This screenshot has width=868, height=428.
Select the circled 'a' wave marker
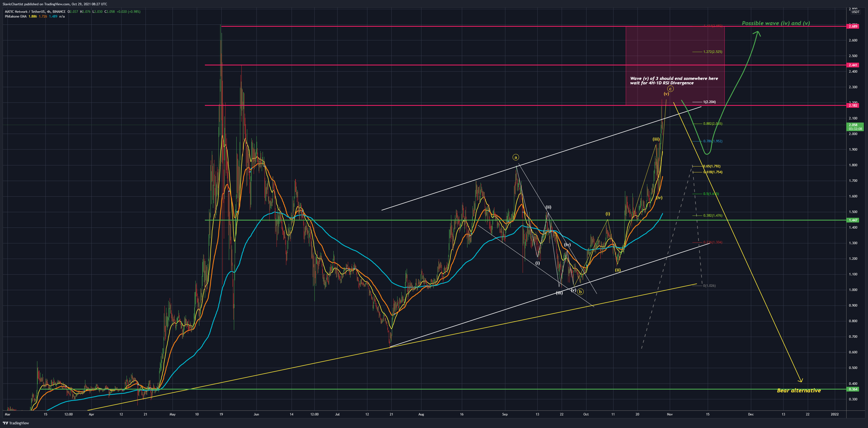516,157
